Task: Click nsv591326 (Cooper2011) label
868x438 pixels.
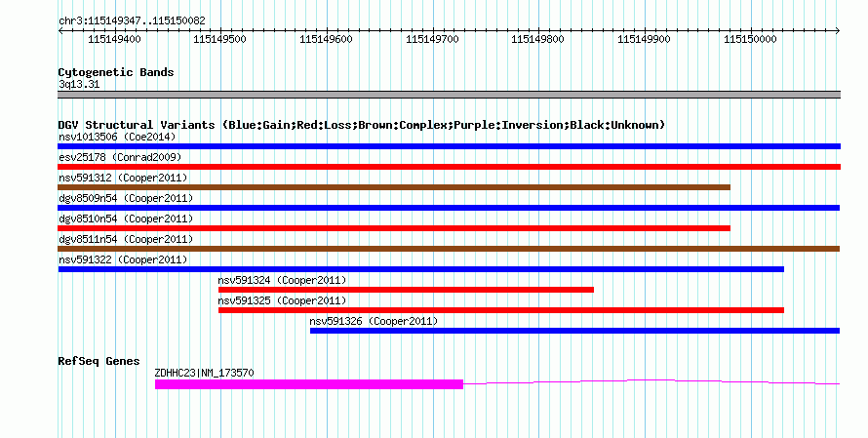Action: (374, 321)
